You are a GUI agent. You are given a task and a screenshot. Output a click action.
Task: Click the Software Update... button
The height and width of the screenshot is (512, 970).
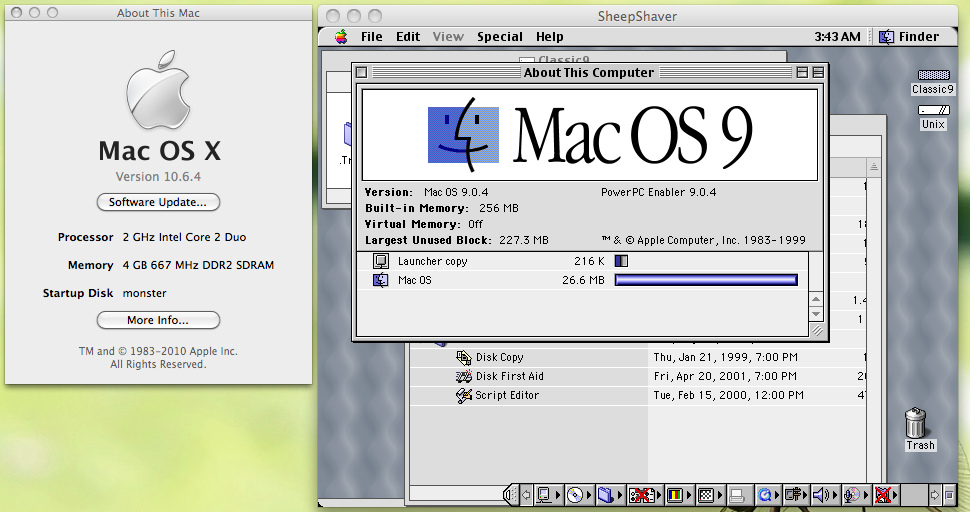click(x=158, y=202)
